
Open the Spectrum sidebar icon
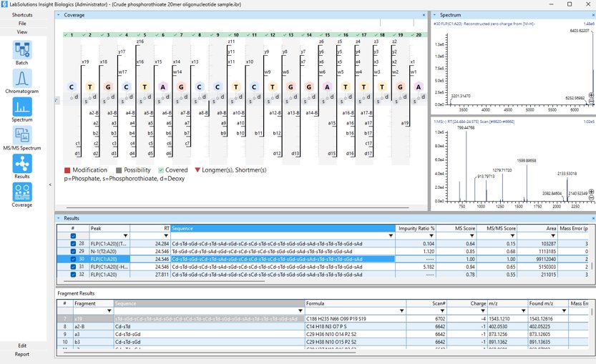[21, 107]
